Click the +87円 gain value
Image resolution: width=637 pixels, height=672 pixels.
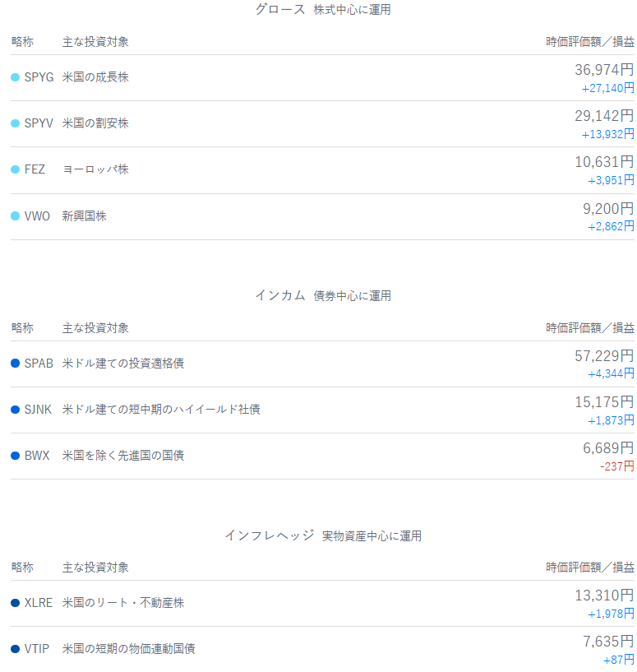click(619, 660)
